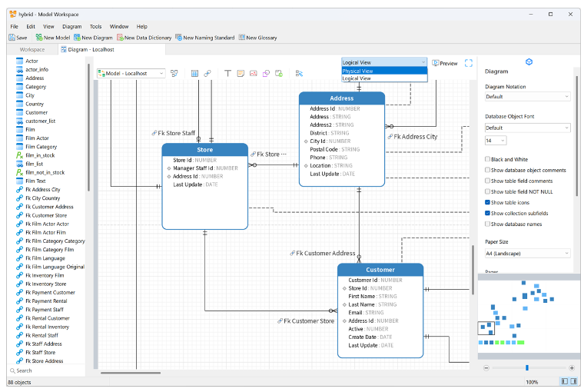The image size is (584, 392).
Task: Enable Show database object comments
Action: (487, 170)
